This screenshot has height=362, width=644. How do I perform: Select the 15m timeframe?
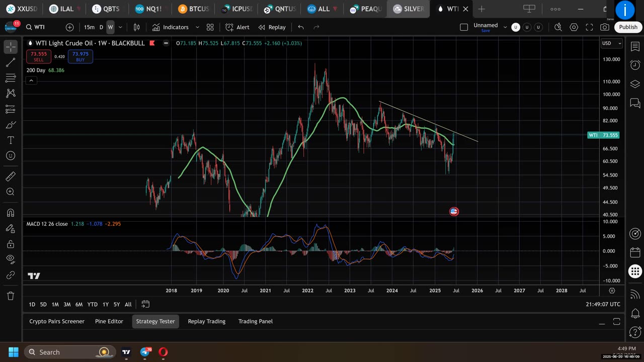click(x=89, y=27)
